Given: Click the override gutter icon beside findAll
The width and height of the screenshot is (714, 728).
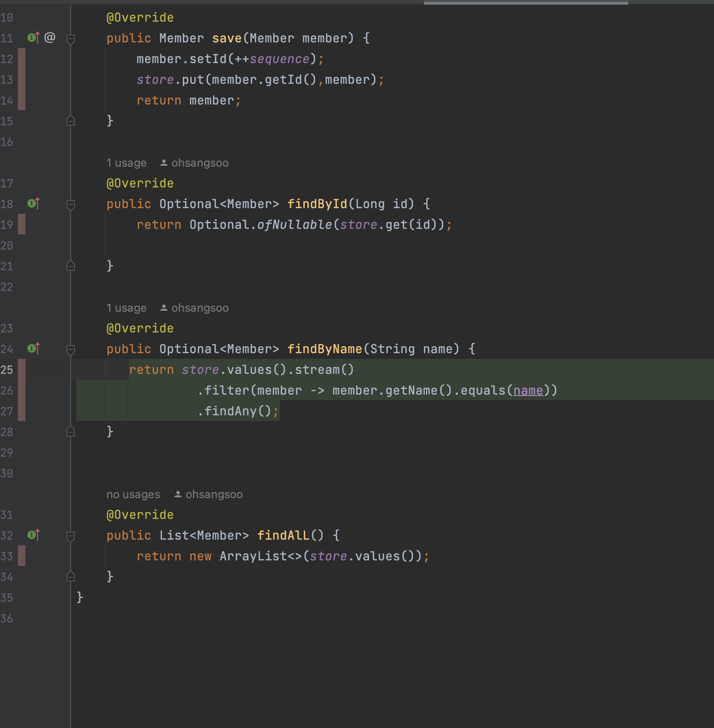Looking at the screenshot, I should (x=33, y=535).
